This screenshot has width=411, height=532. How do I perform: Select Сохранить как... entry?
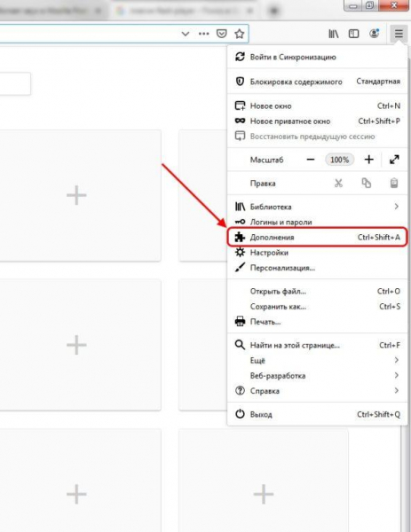click(x=317, y=307)
